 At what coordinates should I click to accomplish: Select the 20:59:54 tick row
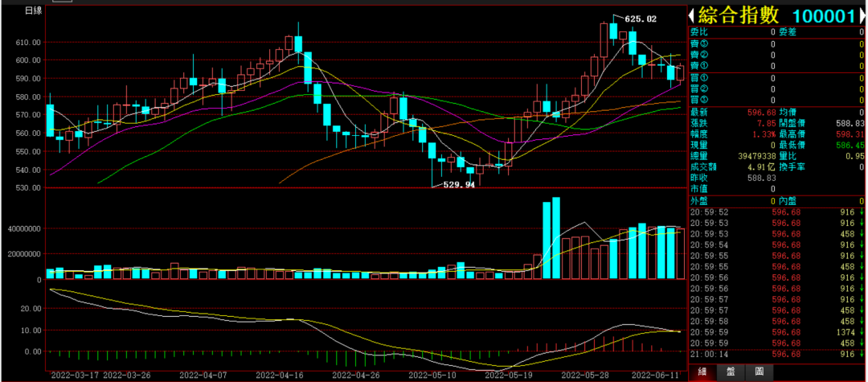point(776,244)
